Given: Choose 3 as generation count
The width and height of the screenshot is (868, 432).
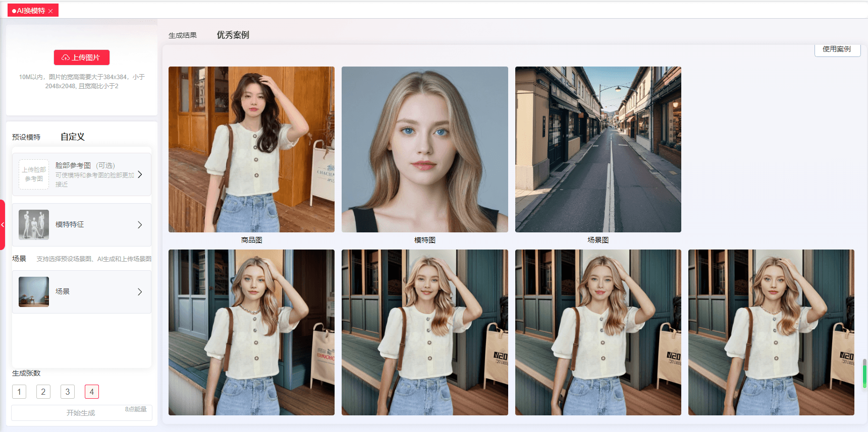Looking at the screenshot, I should (68, 392).
